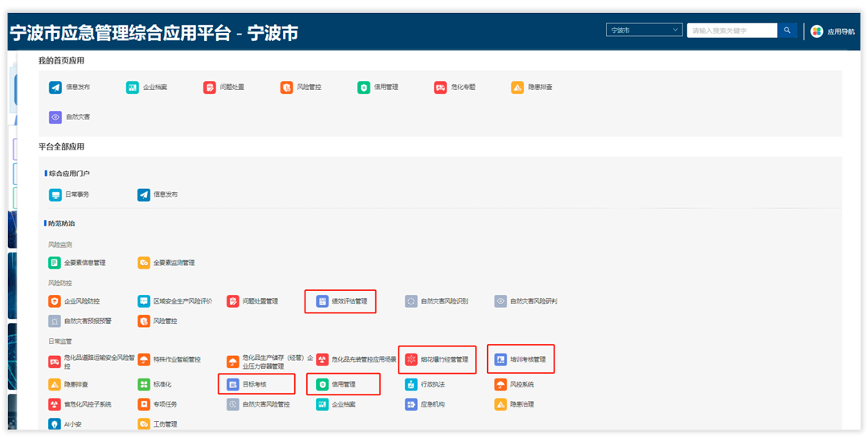Open the 企业风险防控 shield icon

[55, 301]
